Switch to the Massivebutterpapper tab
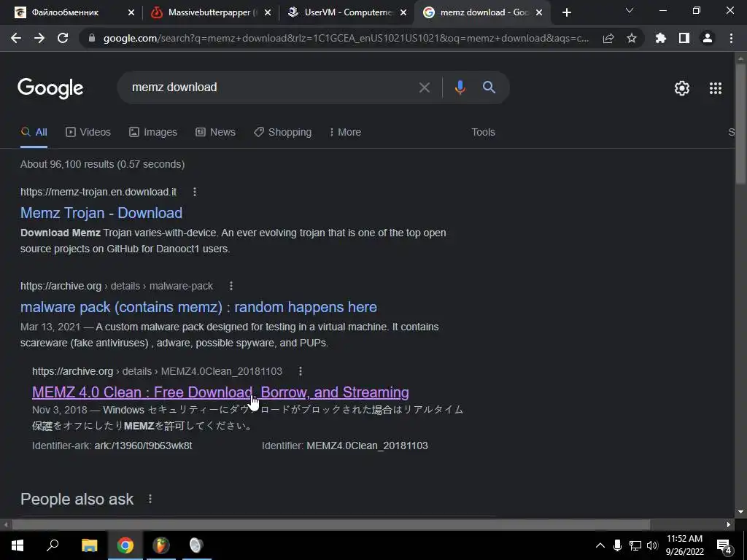The image size is (747, 560). (209, 13)
